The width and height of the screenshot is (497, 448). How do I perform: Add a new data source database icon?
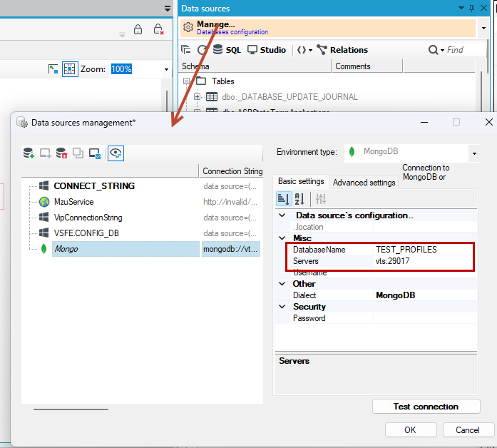click(29, 153)
